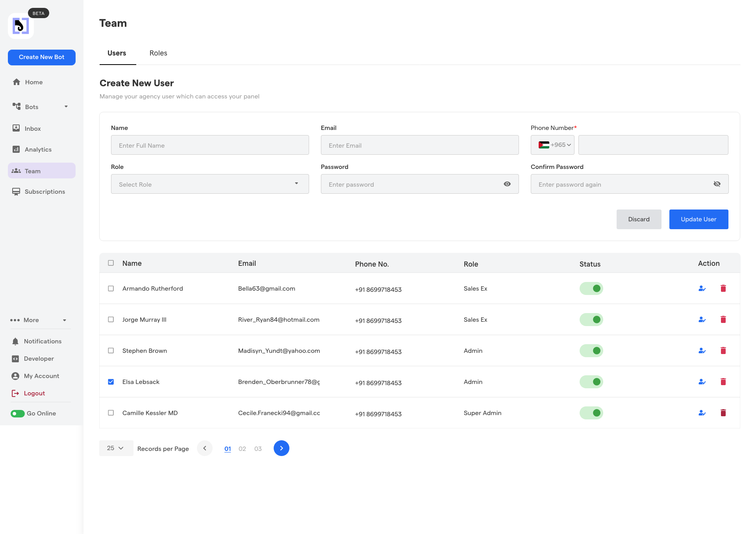
Task: Jump to page 02
Action: click(x=242, y=449)
